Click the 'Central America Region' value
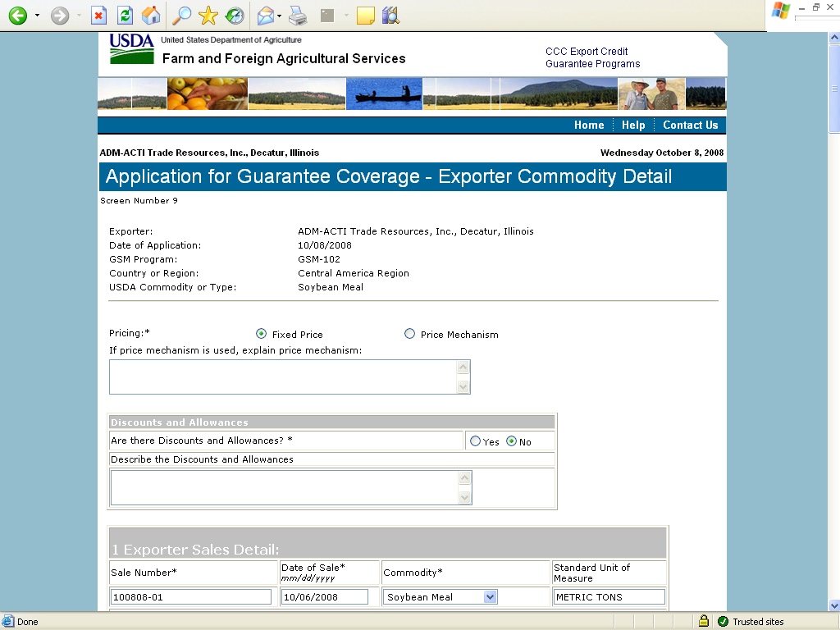 [x=353, y=273]
